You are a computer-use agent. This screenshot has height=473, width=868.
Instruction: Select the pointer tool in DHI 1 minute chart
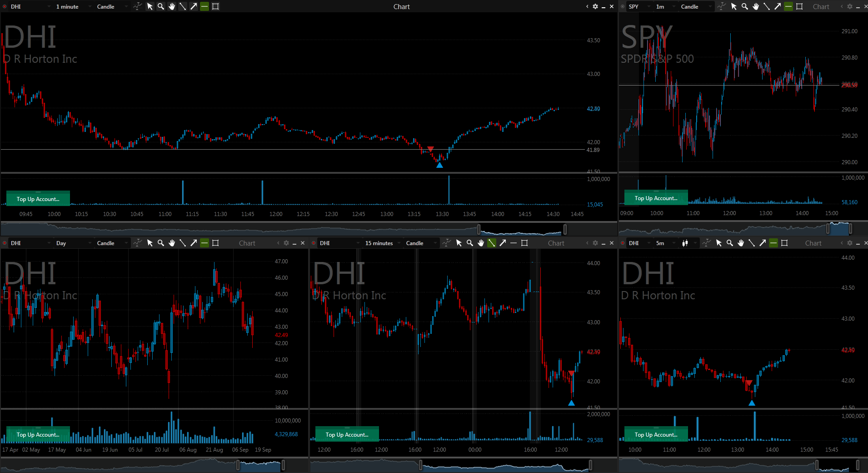pos(150,6)
